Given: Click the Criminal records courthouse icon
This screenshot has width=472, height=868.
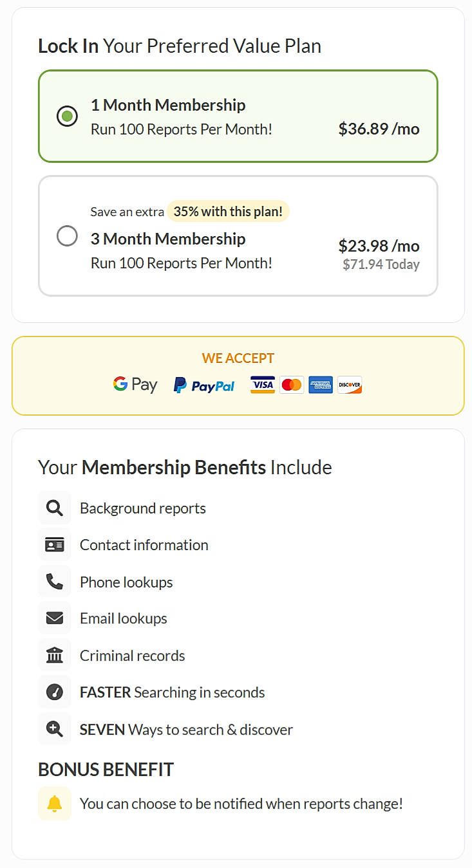Looking at the screenshot, I should pos(55,654).
